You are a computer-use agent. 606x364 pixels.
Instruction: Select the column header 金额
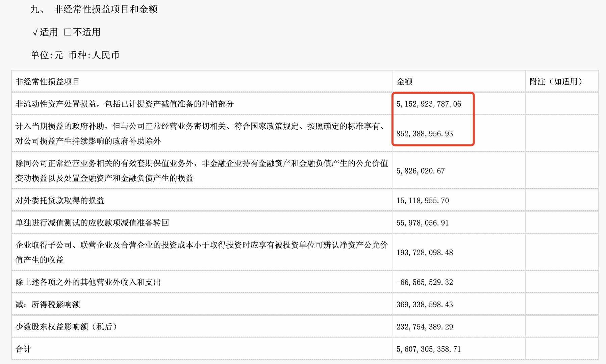pos(404,81)
